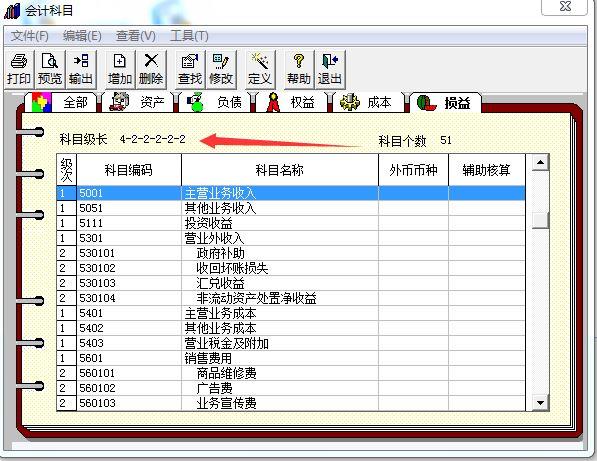This screenshot has width=597, height=461.
Task: Click the scrollbar up arrow
Action: click(x=540, y=163)
